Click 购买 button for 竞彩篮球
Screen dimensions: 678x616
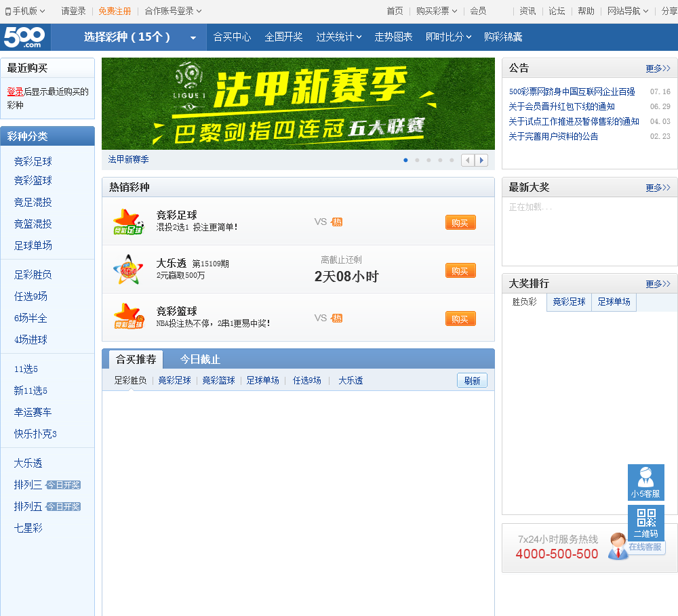(x=460, y=319)
